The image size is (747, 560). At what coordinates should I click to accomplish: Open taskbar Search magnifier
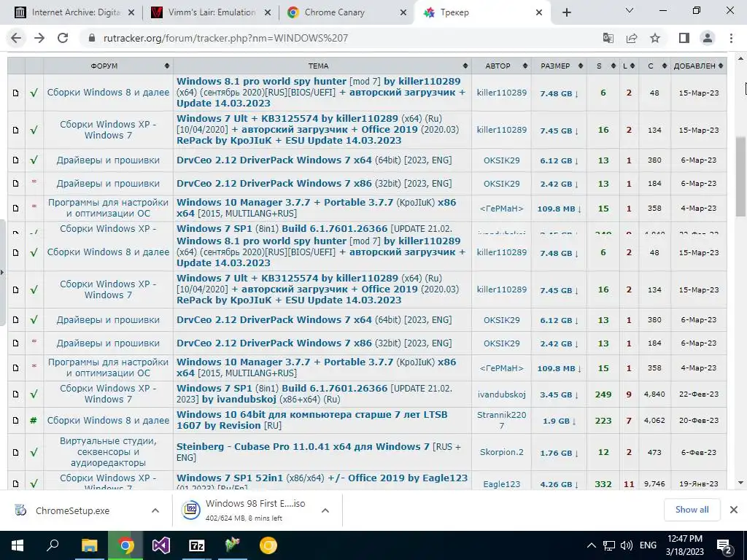(x=53, y=545)
